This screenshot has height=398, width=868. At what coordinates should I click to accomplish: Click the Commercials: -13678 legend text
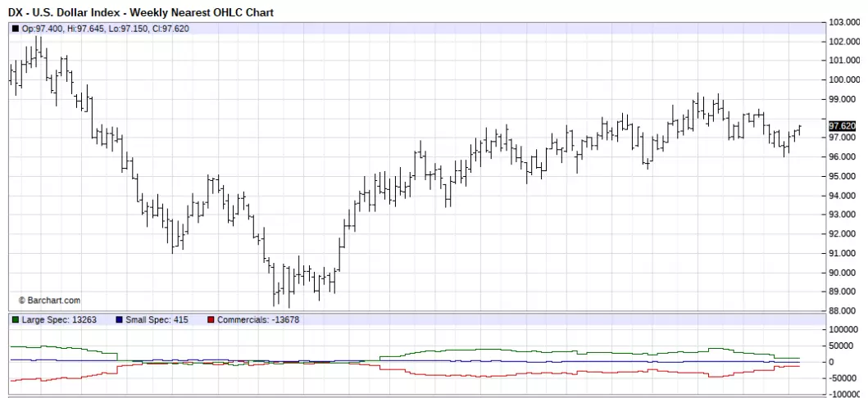click(x=258, y=319)
